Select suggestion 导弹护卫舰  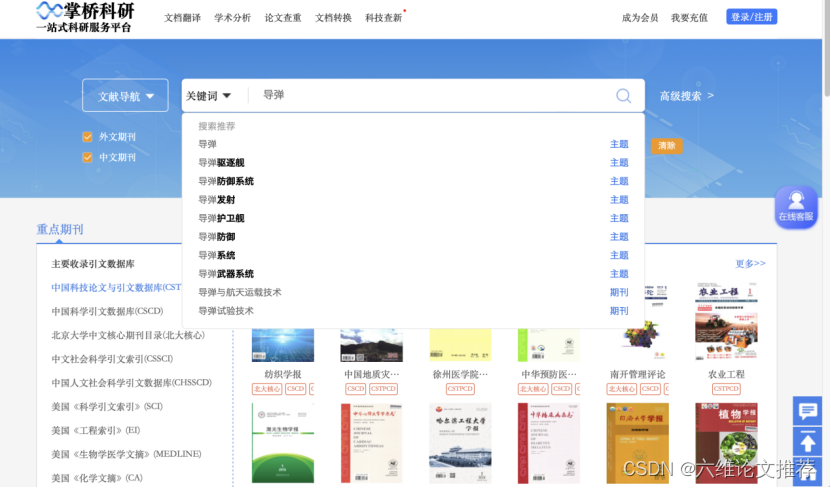(x=413, y=218)
